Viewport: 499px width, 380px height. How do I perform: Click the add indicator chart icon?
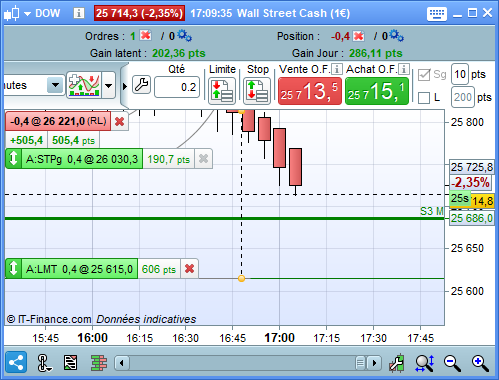(84, 85)
